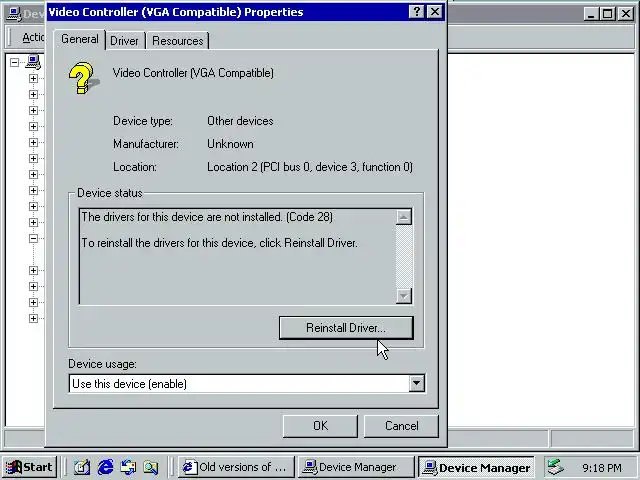Open the 'Old versions of ...' taskbar button
640x480 pixels.
(x=236, y=467)
